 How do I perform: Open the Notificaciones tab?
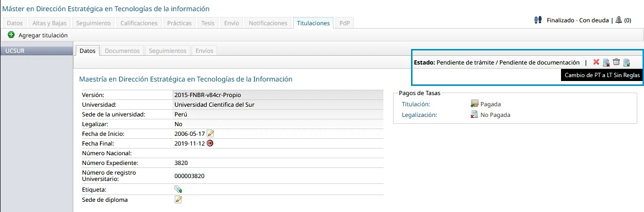268,23
